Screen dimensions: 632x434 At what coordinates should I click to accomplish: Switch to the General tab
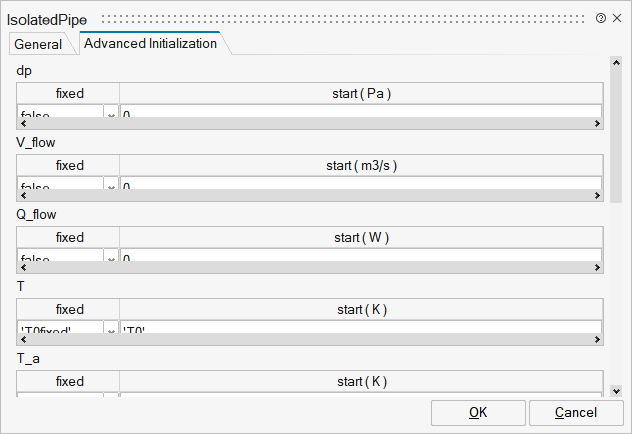pyautogui.click(x=38, y=44)
